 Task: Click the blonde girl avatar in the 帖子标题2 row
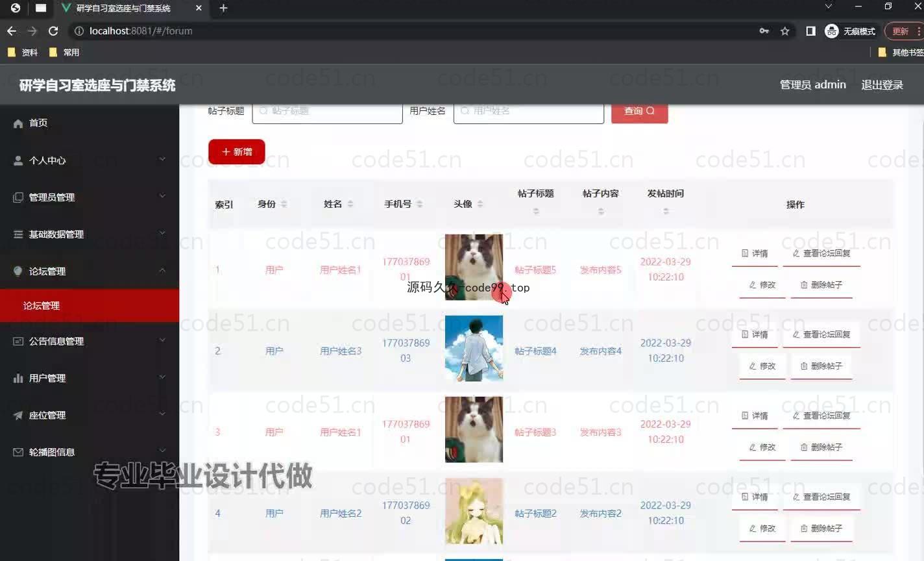(474, 511)
